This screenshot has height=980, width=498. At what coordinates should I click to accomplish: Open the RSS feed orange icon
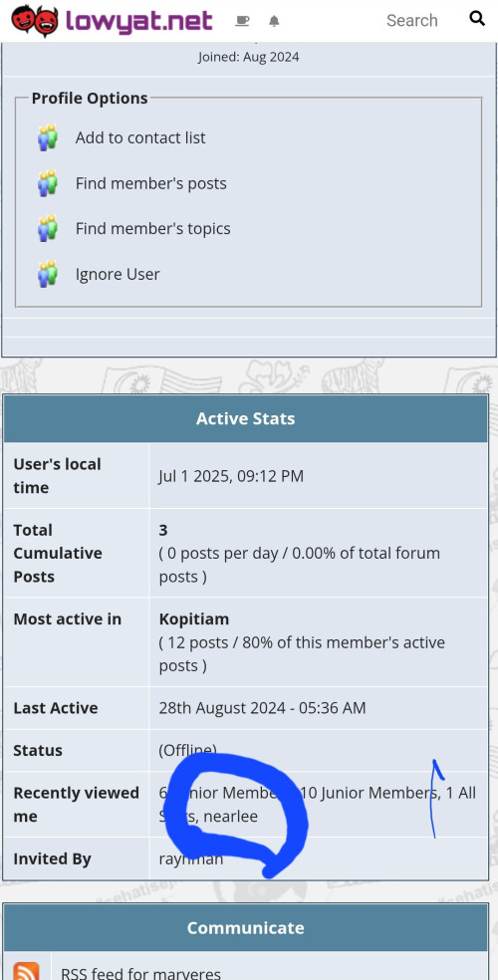click(26, 972)
